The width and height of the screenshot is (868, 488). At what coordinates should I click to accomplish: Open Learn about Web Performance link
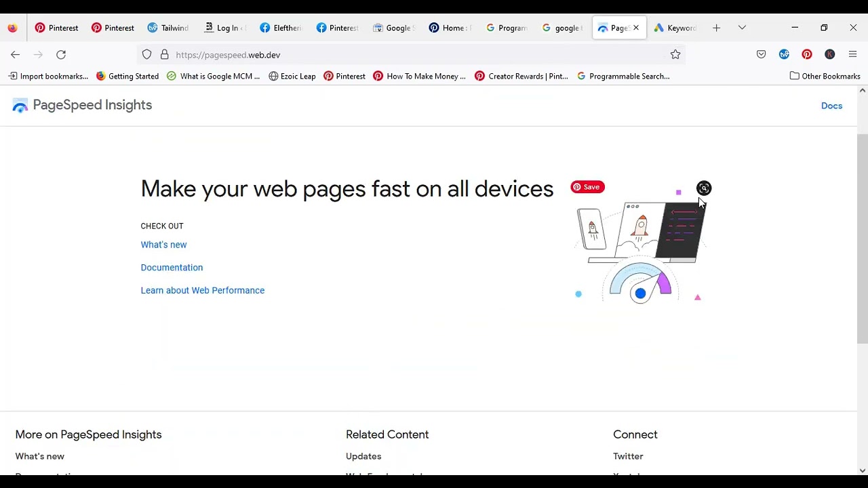(203, 290)
